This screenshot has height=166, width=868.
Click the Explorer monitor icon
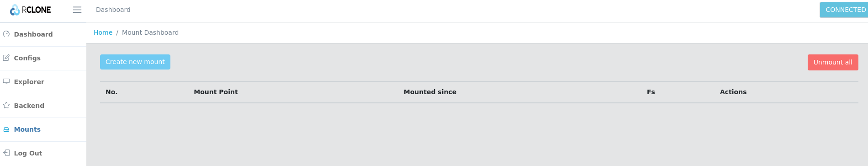coord(6,81)
